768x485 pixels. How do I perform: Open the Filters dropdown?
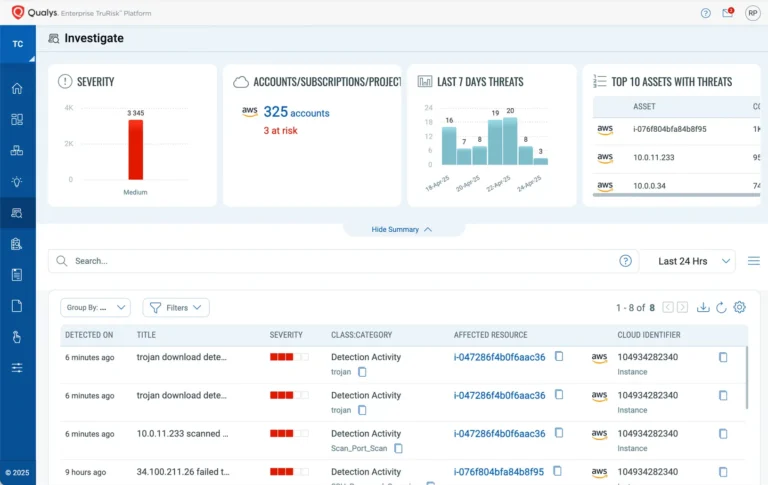tap(176, 308)
